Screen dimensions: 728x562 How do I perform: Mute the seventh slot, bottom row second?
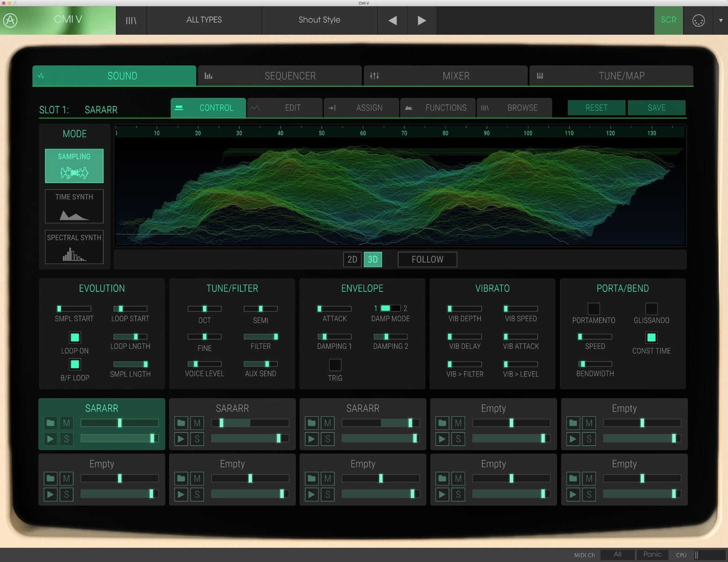[x=197, y=479]
